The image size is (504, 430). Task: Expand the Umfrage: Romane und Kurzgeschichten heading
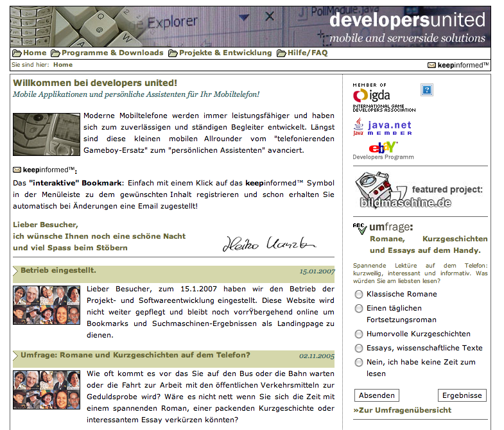click(16, 355)
